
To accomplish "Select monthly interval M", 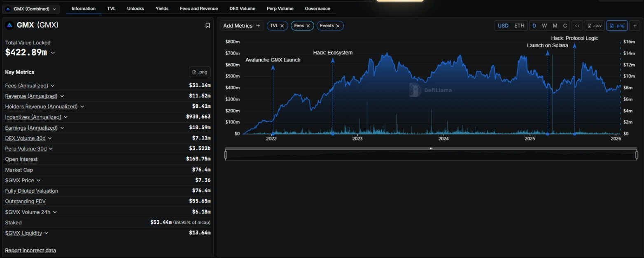I will tap(555, 26).
